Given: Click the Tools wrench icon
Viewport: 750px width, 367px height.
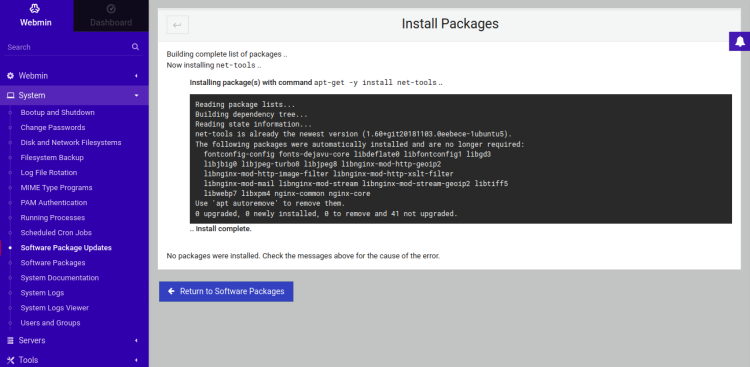Looking at the screenshot, I should [10, 360].
